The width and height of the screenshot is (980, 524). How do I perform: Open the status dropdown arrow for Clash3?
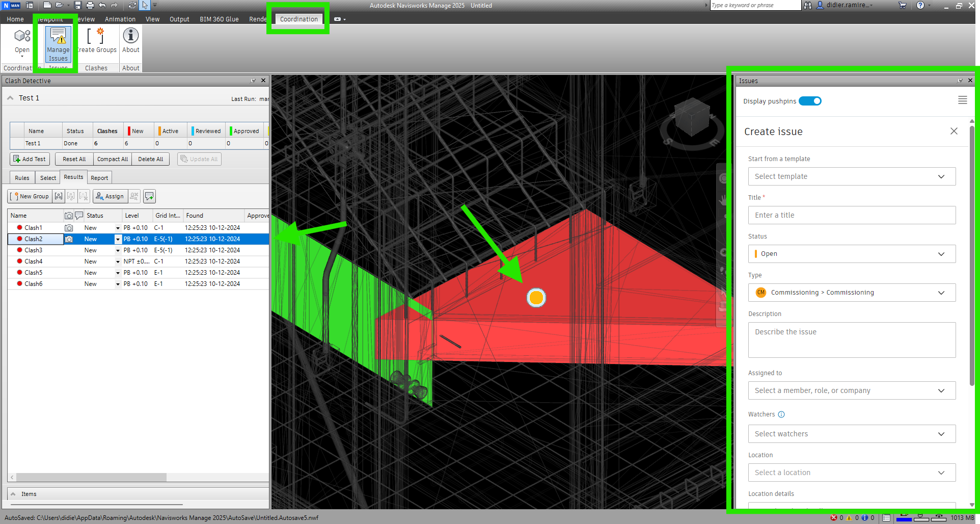(118, 250)
